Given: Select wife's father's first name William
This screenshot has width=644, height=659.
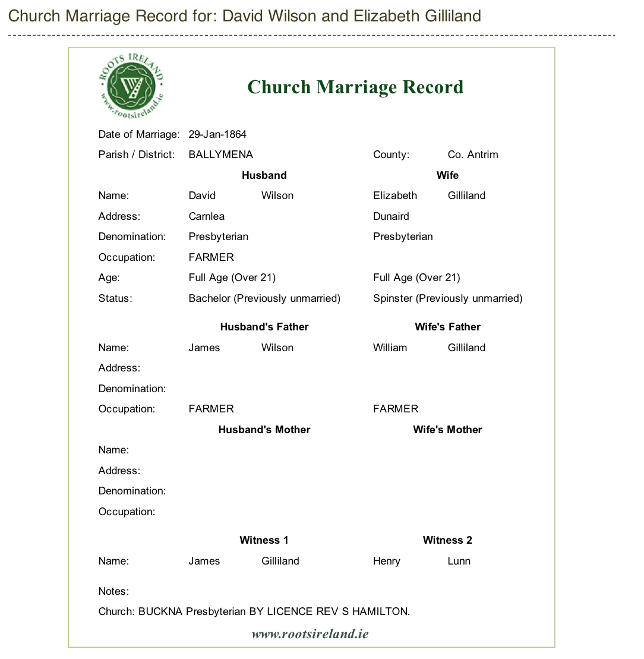Looking at the screenshot, I should pyautogui.click(x=390, y=348).
